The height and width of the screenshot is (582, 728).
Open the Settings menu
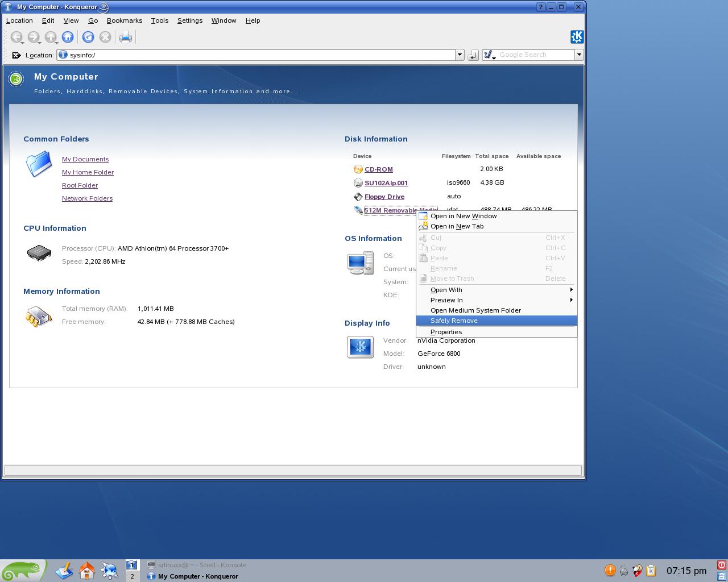pyautogui.click(x=190, y=20)
